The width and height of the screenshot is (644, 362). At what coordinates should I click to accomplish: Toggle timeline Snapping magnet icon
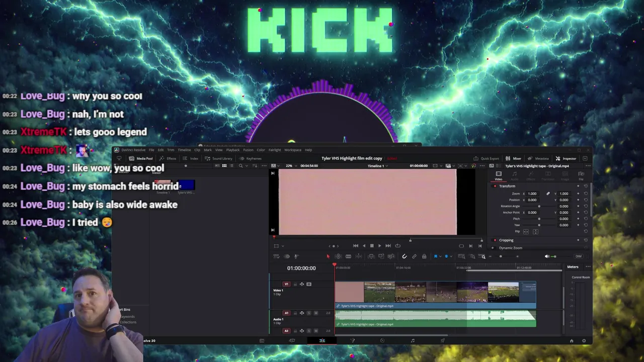405,256
